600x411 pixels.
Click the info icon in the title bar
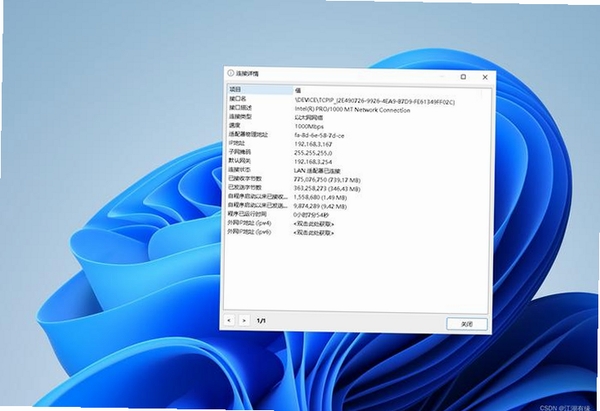tap(230, 73)
